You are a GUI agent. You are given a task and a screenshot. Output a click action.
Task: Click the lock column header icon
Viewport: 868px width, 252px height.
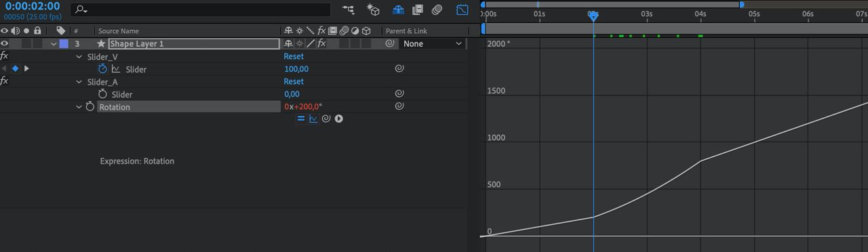[x=37, y=30]
